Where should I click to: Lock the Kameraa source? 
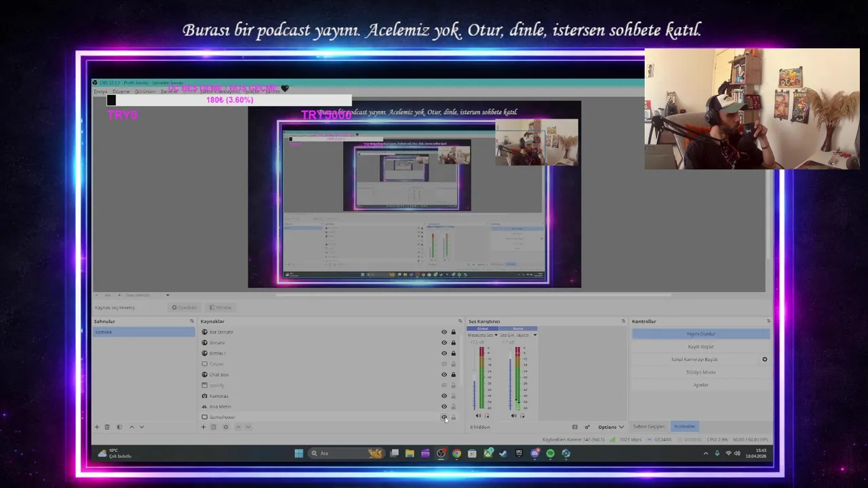tap(454, 396)
